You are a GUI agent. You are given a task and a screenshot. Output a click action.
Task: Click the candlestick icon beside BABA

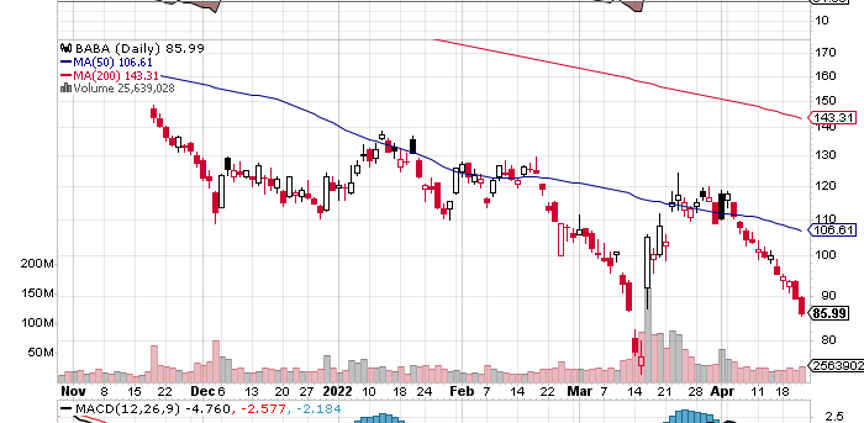click(x=66, y=47)
